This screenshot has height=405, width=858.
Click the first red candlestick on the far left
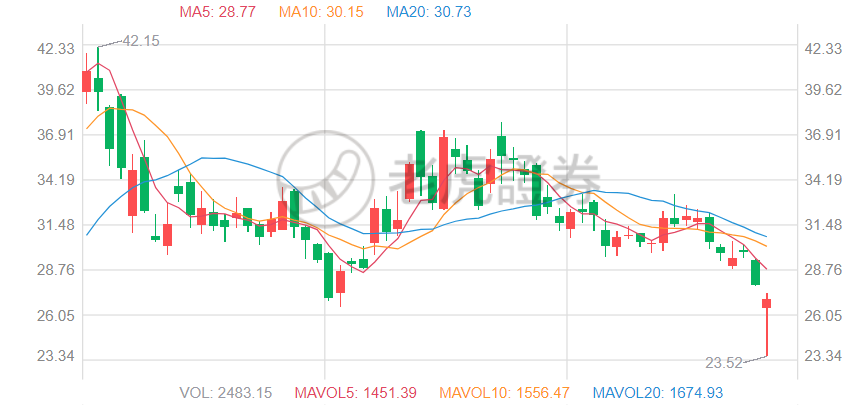point(86,81)
